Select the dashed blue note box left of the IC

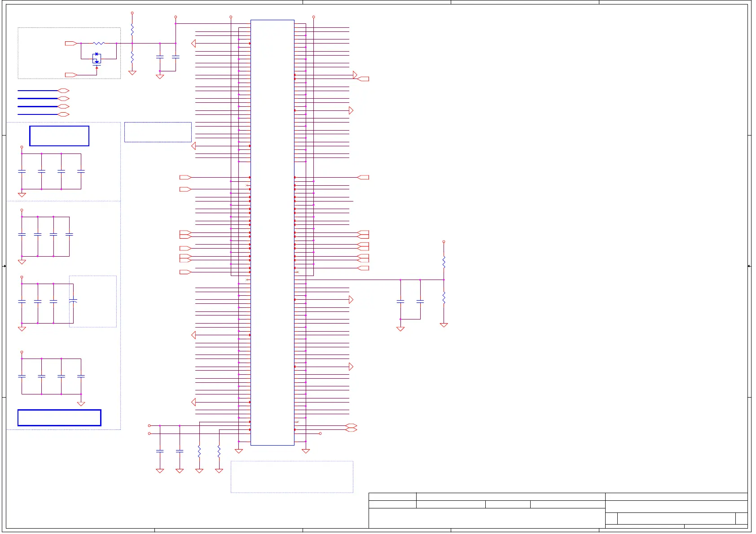158,132
